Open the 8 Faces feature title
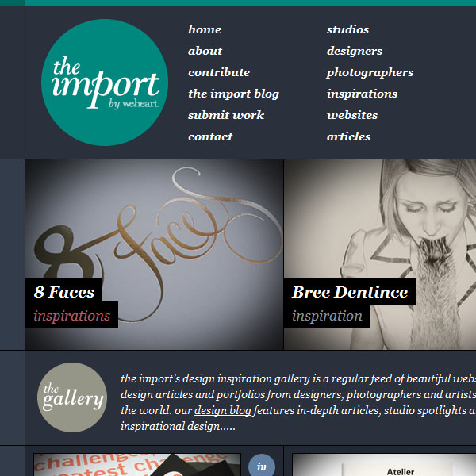 tap(64, 292)
